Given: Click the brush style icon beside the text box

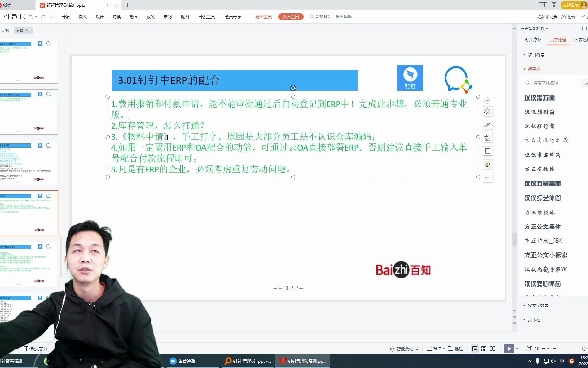Looking at the screenshot, I should [x=487, y=125].
